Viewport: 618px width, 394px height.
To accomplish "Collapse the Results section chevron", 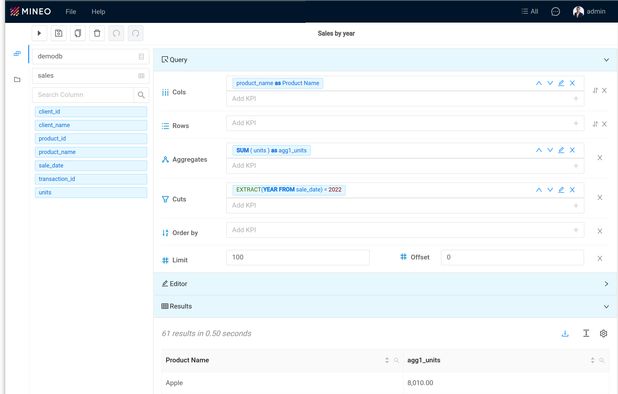I will point(606,307).
